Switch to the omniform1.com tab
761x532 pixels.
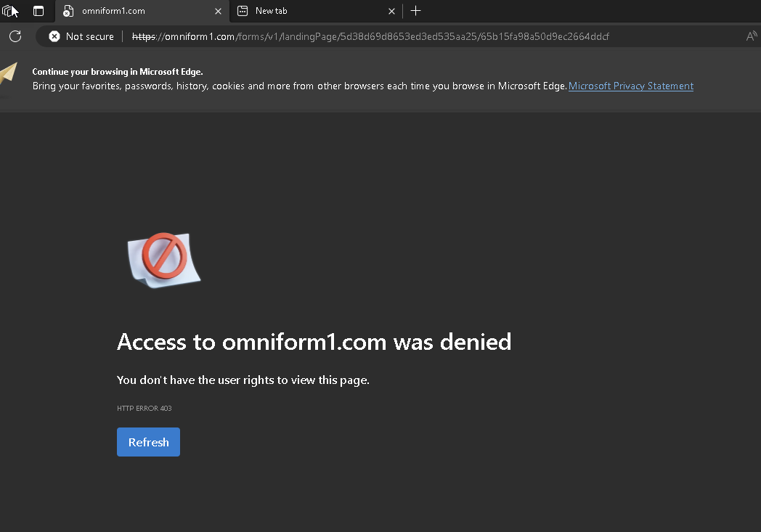[x=131, y=11]
